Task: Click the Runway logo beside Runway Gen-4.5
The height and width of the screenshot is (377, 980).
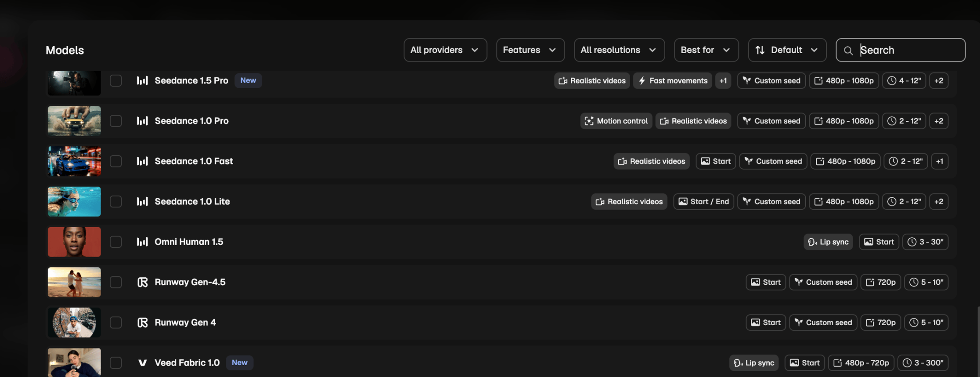Action: coord(142,282)
